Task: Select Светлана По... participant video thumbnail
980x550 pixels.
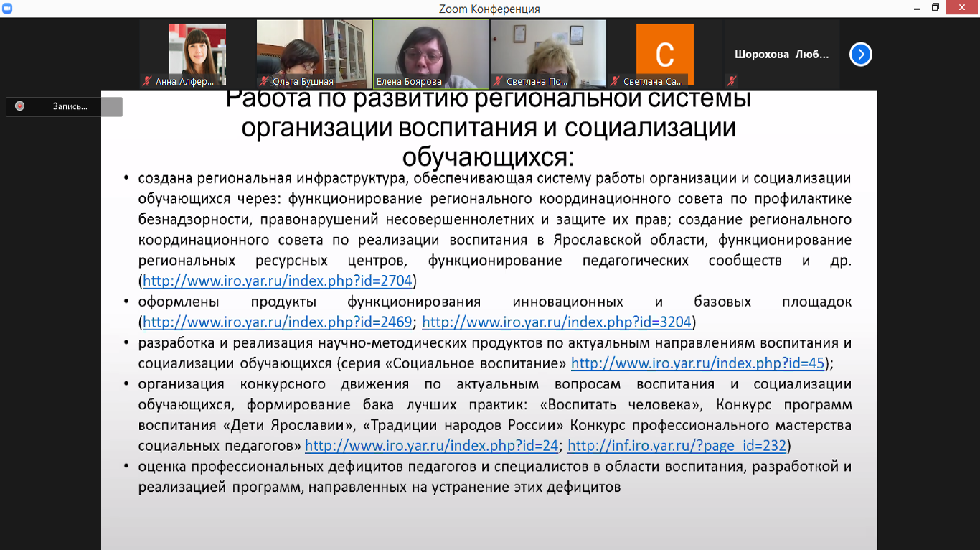Action: 548,54
